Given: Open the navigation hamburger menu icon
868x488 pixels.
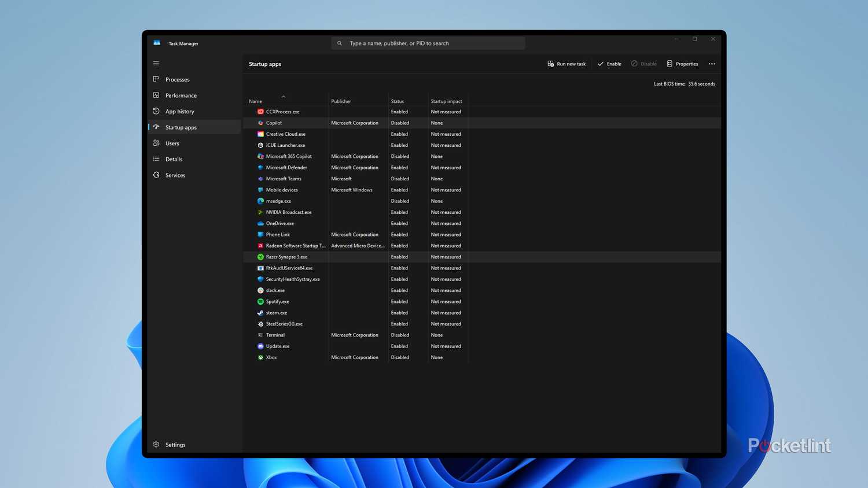Looking at the screenshot, I should tap(156, 63).
